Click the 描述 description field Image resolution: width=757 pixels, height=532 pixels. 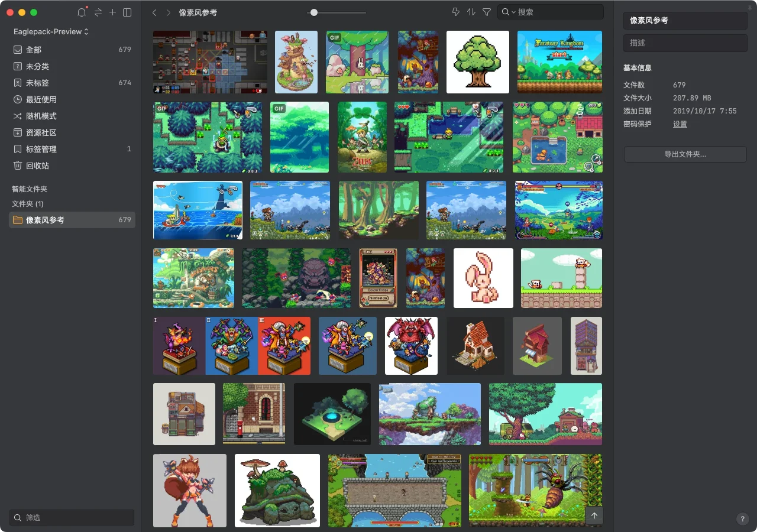point(685,43)
